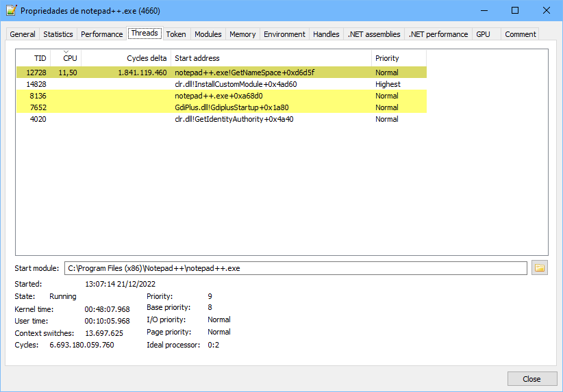Viewport: 563px width, 392px height.
Task: Click the Running state value
Action: click(x=63, y=297)
